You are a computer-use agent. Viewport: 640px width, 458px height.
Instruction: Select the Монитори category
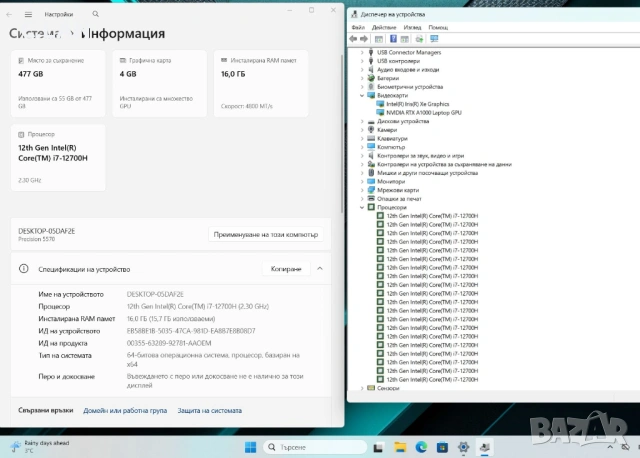(x=391, y=181)
